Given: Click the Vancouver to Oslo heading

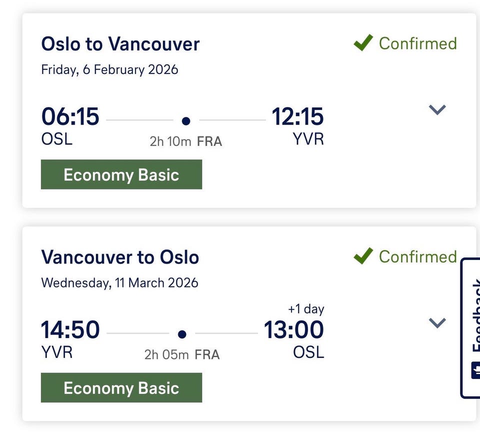Looking at the screenshot, I should (120, 257).
